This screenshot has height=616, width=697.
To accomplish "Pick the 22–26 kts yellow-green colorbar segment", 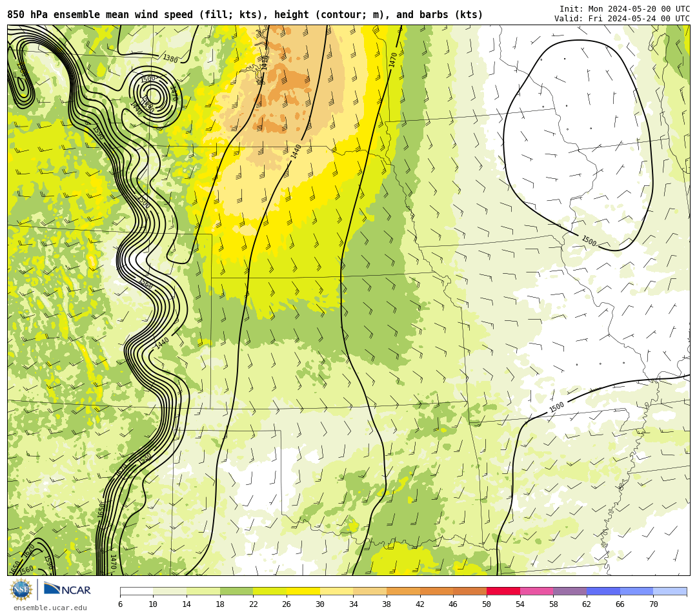I will pos(270,591).
